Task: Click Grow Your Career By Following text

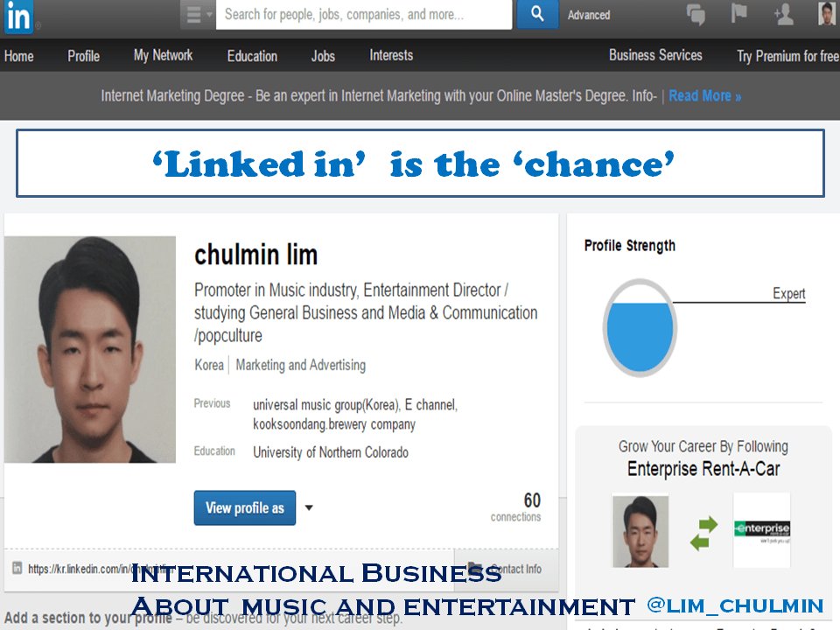Action: (703, 446)
